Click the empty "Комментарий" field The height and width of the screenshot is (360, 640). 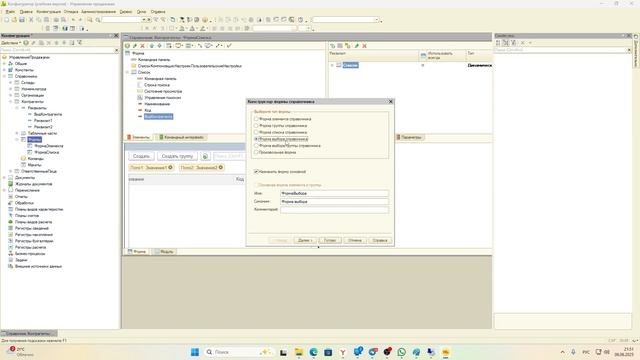click(334, 209)
